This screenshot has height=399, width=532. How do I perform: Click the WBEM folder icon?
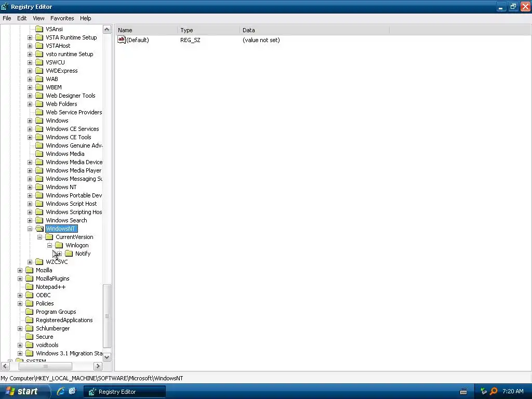39,87
